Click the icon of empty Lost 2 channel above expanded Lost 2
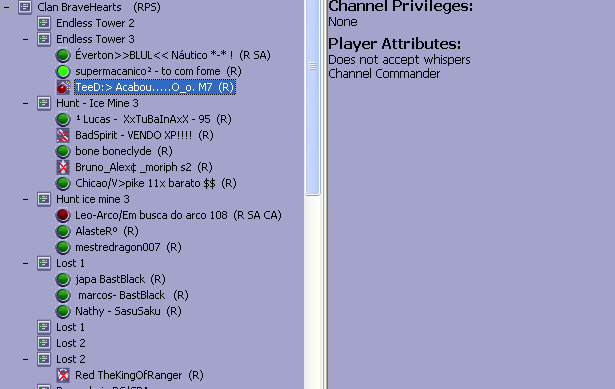Screen dimensions: 615x389 [44, 343]
